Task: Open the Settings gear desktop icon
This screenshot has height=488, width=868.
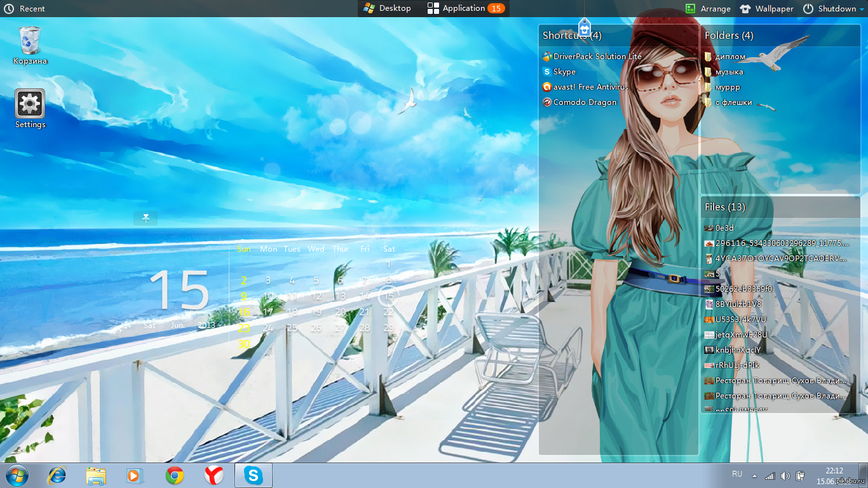Action: [30, 104]
